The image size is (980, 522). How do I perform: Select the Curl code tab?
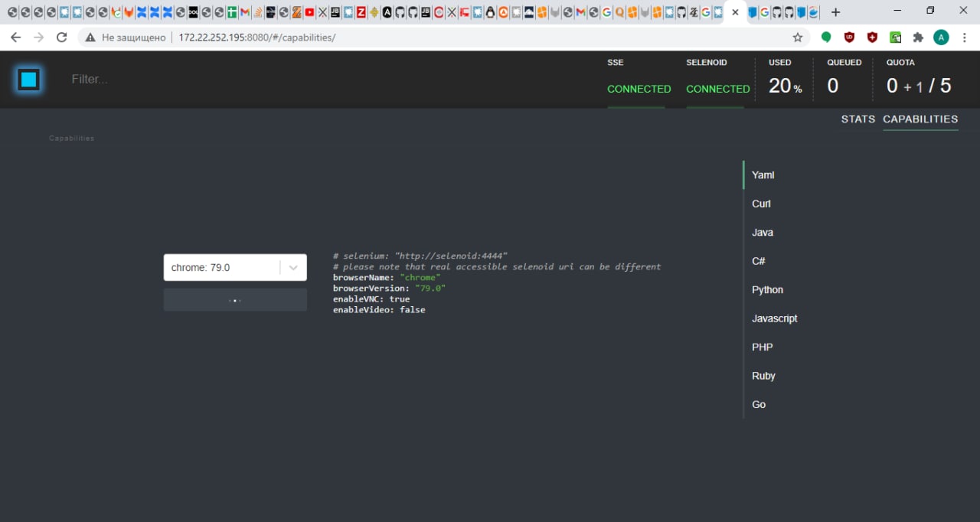coord(761,204)
